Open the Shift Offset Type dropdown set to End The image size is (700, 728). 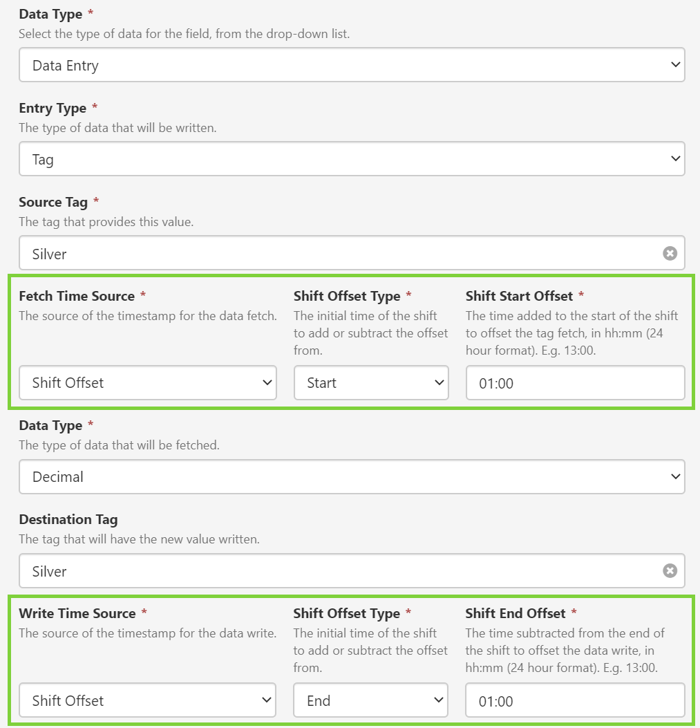coord(370,700)
